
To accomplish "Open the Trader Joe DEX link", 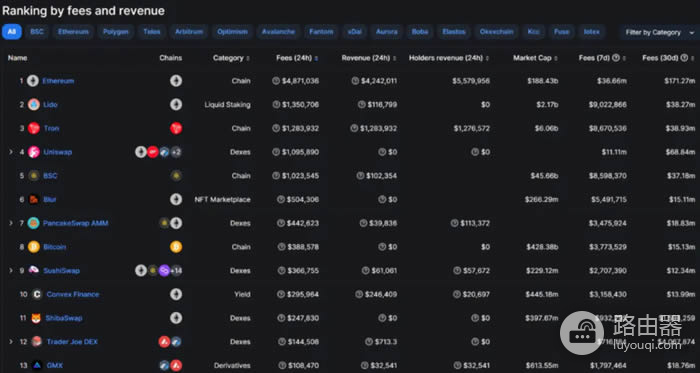I will [x=72, y=342].
